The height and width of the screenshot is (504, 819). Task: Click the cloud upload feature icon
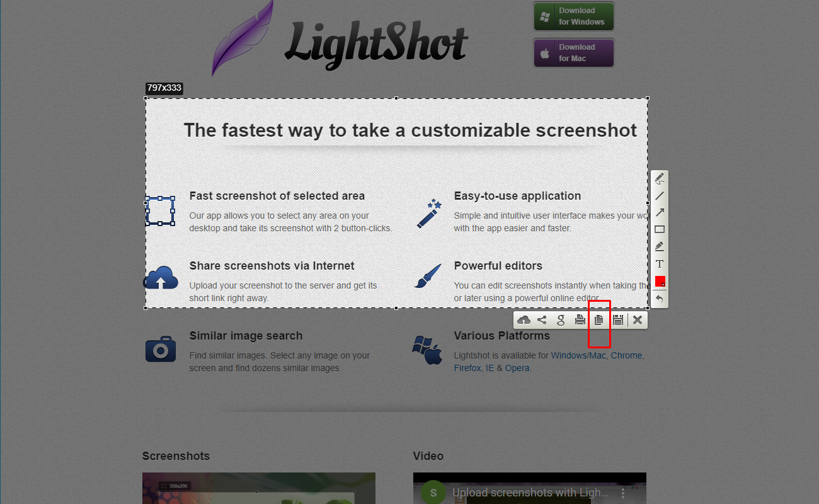click(x=161, y=278)
